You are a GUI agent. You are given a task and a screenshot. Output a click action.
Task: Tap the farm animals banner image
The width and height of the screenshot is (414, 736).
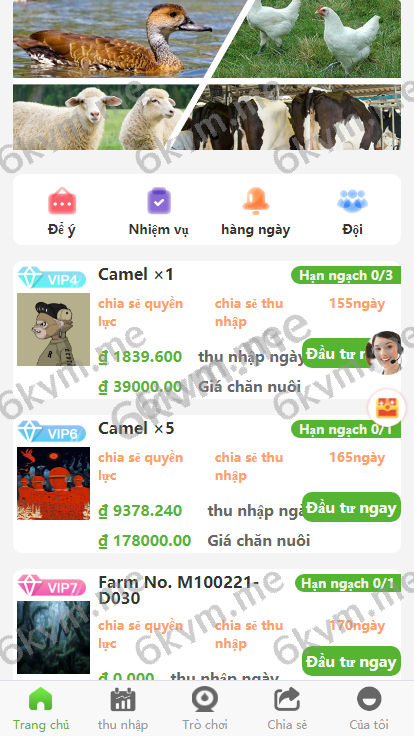point(207,75)
